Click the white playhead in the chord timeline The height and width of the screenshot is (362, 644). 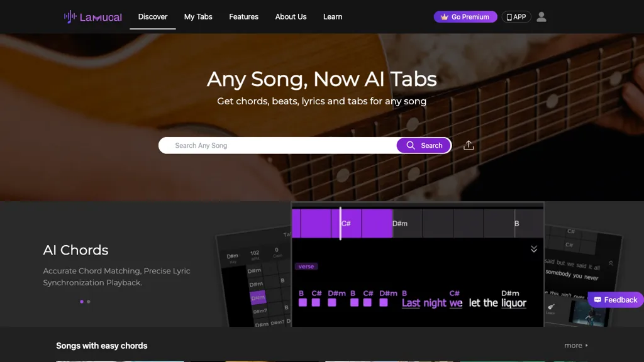pyautogui.click(x=340, y=223)
